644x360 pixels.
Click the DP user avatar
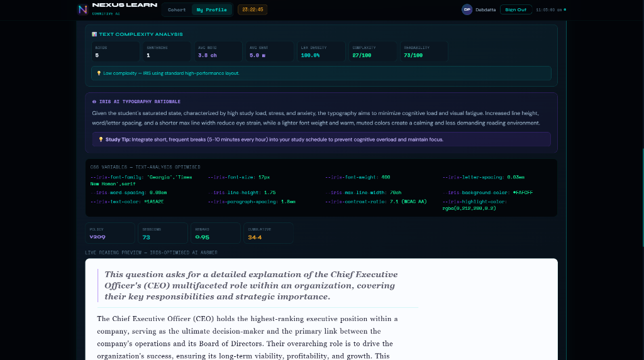(x=467, y=9)
